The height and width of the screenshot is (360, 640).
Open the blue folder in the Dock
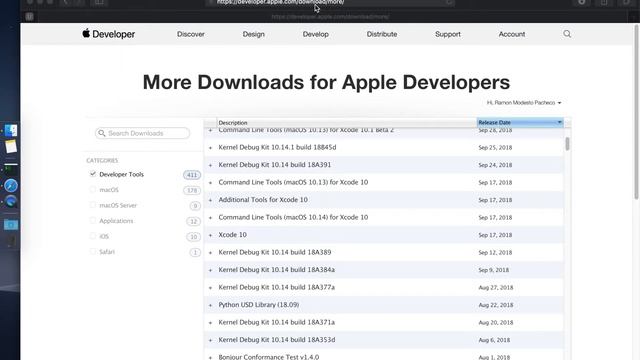click(x=11, y=225)
